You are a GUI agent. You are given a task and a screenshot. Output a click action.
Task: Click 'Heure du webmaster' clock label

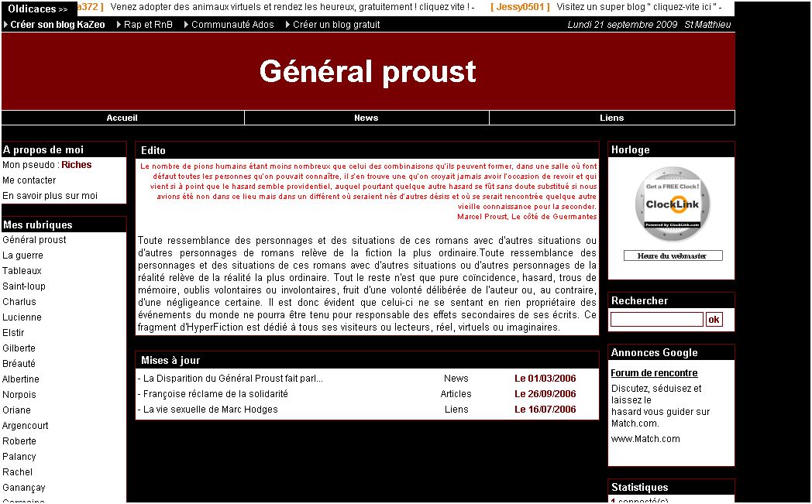tap(672, 256)
